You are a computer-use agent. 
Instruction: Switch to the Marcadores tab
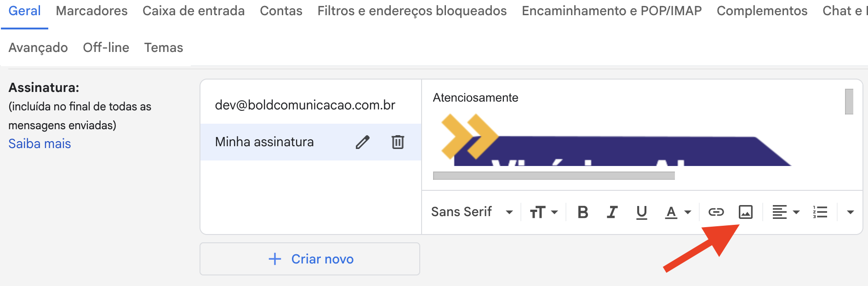(91, 11)
